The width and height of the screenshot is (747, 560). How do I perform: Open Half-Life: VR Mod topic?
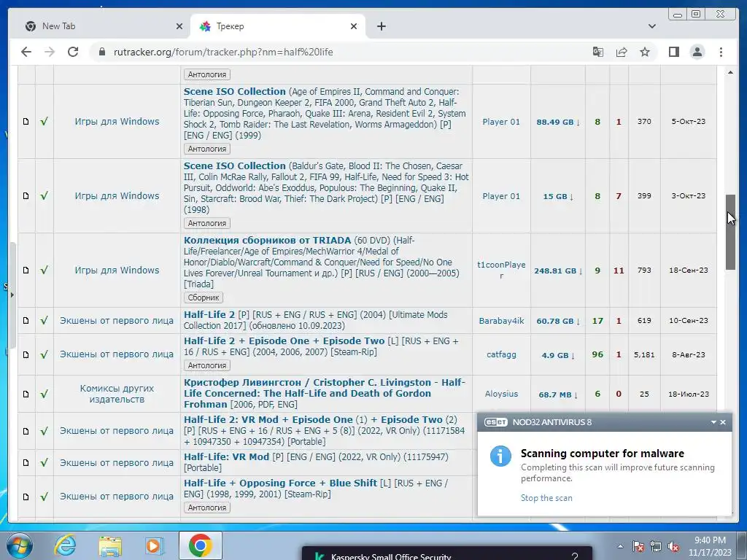pyautogui.click(x=226, y=456)
